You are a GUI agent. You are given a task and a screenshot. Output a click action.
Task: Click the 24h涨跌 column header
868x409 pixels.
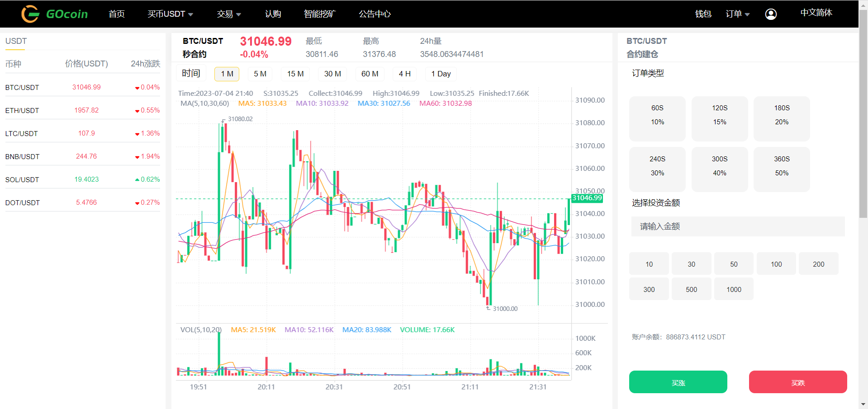pos(146,64)
